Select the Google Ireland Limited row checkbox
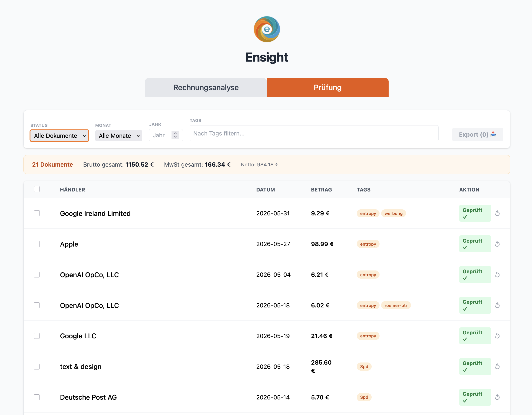532x415 pixels. pyautogui.click(x=37, y=213)
